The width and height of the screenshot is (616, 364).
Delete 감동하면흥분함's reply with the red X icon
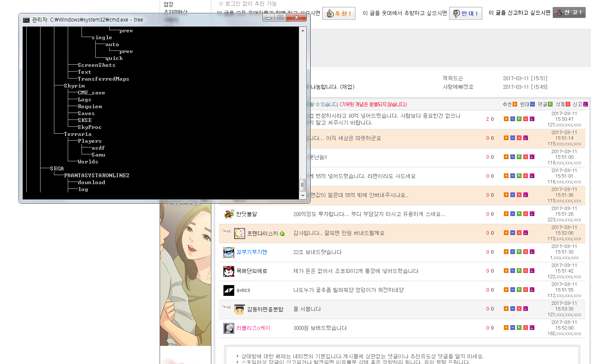pyautogui.click(x=519, y=309)
